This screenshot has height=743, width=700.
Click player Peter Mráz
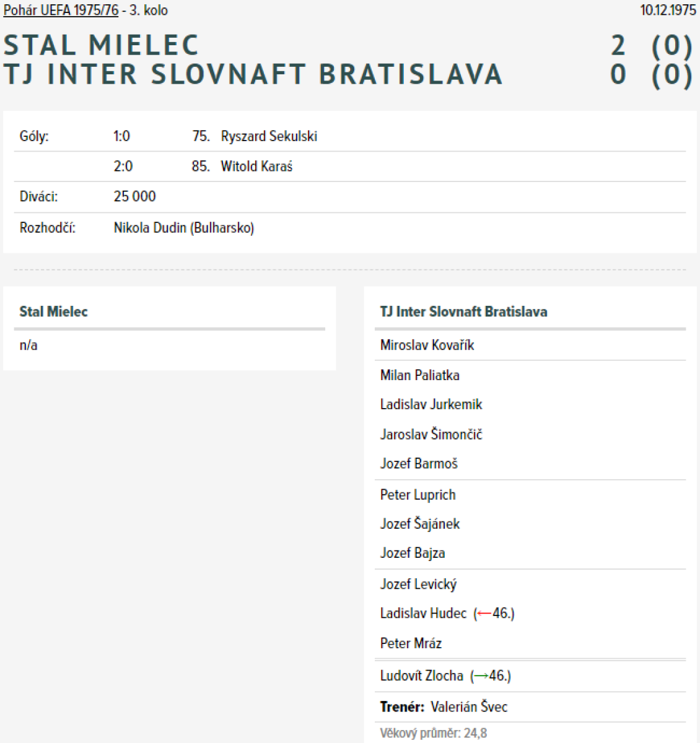pos(411,643)
